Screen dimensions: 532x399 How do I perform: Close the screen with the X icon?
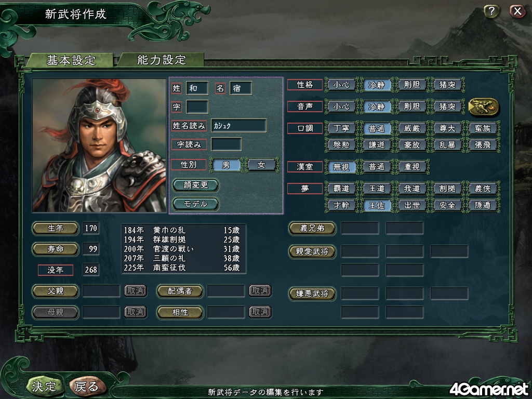click(517, 11)
